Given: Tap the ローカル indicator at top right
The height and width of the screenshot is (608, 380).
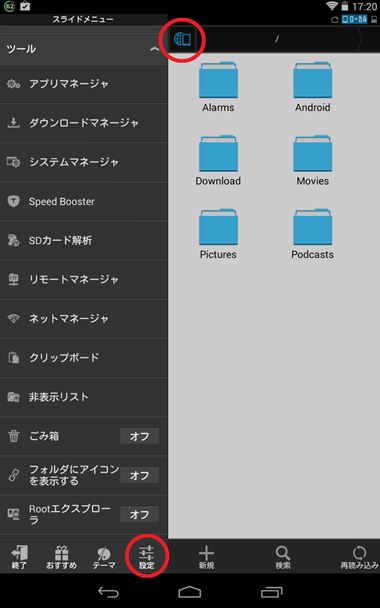Looking at the screenshot, I should tap(354, 19).
